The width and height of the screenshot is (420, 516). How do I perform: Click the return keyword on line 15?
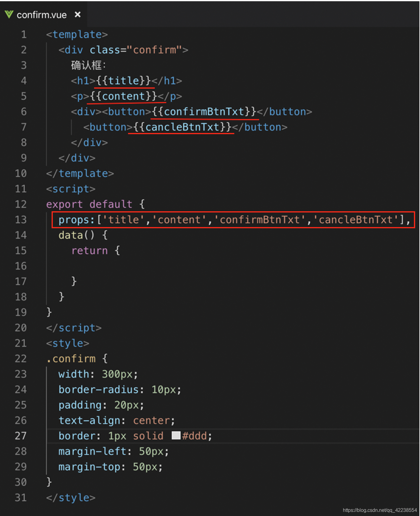[90, 251]
